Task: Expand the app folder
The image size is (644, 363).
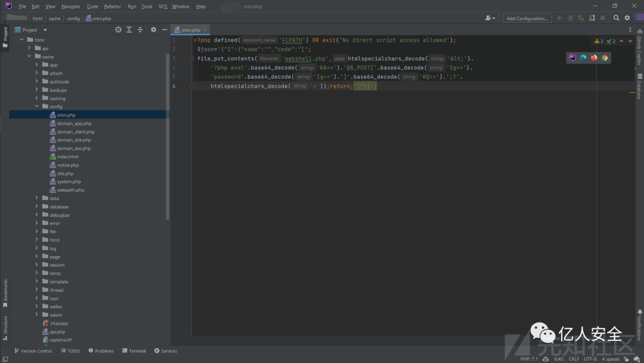Action: (x=36, y=65)
